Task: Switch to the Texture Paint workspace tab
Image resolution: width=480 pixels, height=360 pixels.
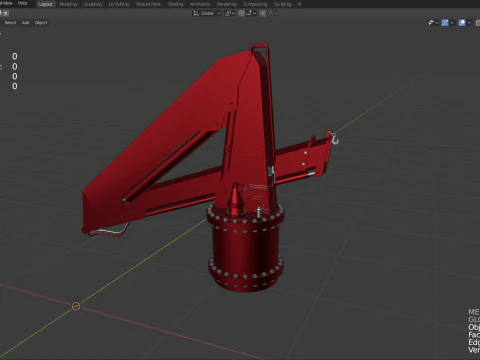Action: [148, 4]
